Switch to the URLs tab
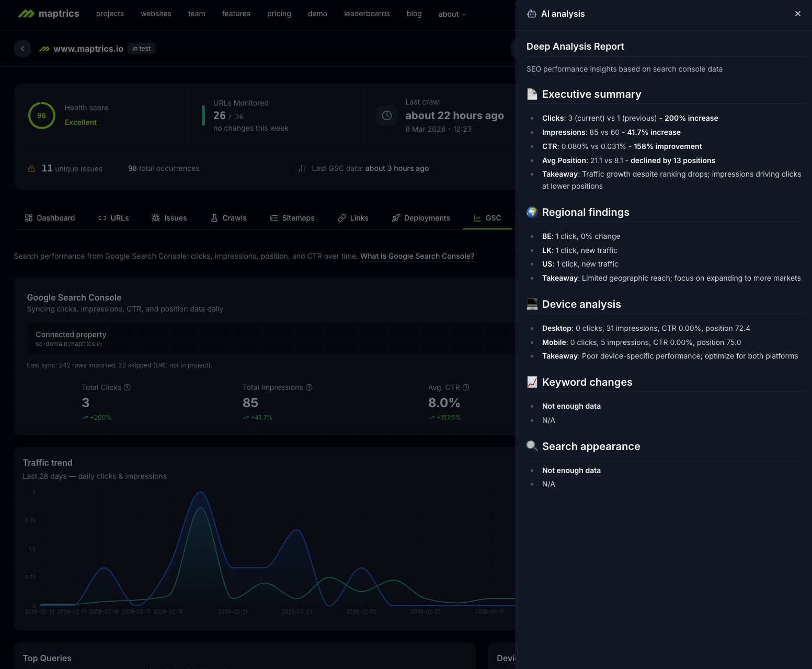This screenshot has height=669, width=812. click(113, 218)
